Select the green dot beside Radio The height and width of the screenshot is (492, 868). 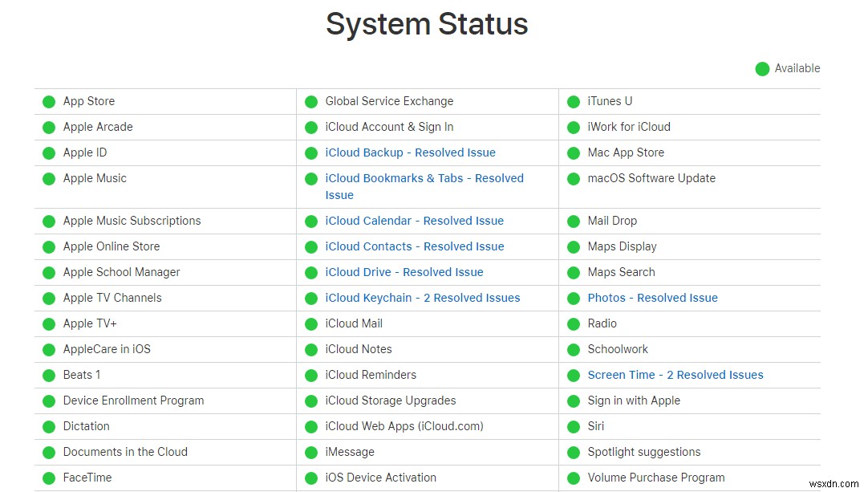574,323
